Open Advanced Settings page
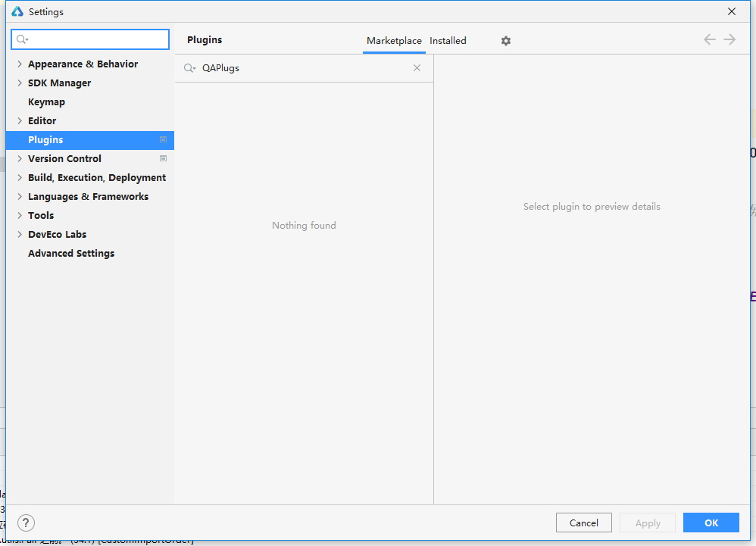This screenshot has width=756, height=546. [71, 254]
